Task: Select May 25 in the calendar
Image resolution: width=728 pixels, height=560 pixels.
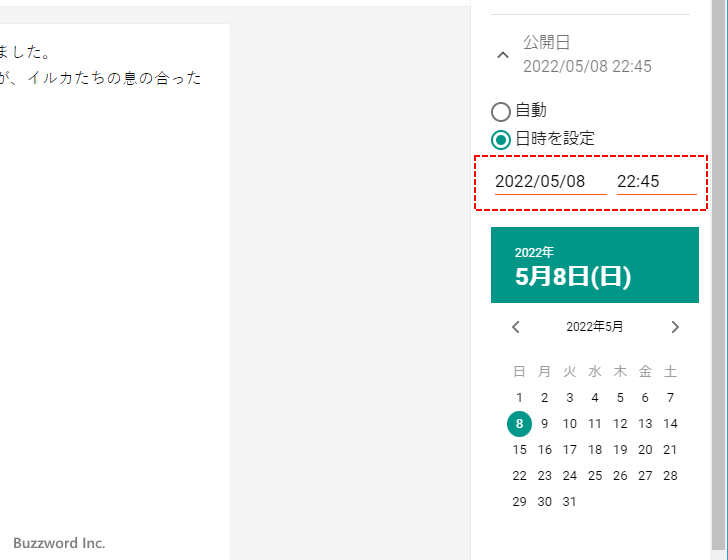Action: click(595, 475)
